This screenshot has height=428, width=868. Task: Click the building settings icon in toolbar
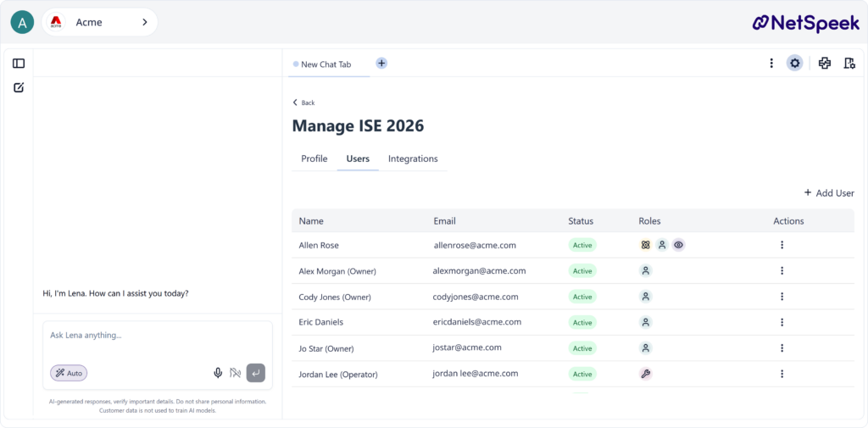(x=849, y=64)
